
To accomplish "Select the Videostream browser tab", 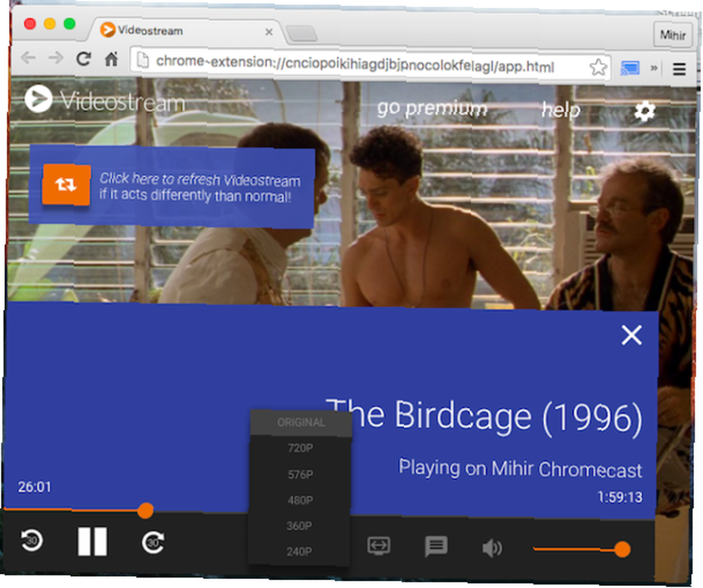I will 186,30.
